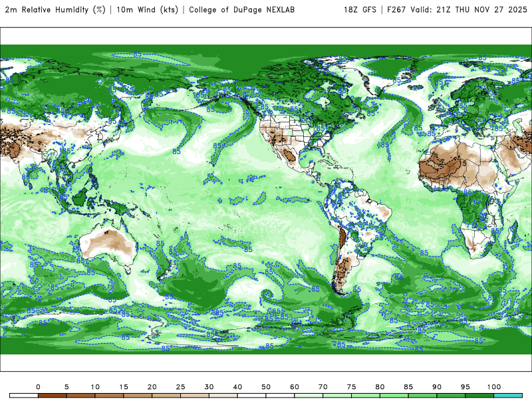
Task: Click the colorbar label "30"
Action: coord(209,387)
